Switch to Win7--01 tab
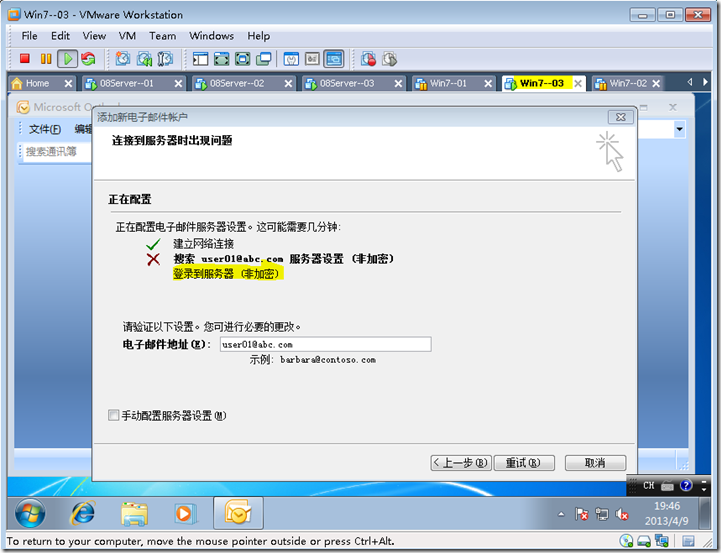 tap(448, 83)
